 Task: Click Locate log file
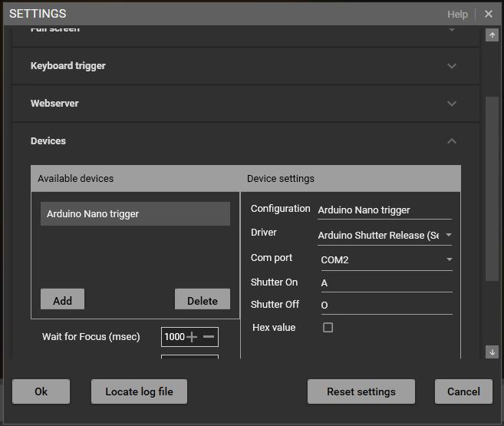[139, 391]
